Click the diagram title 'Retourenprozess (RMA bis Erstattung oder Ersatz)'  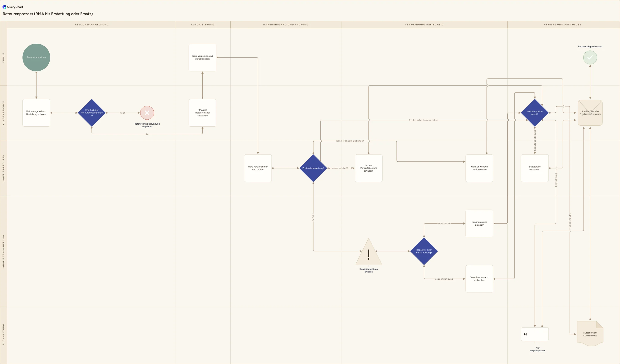tap(48, 14)
